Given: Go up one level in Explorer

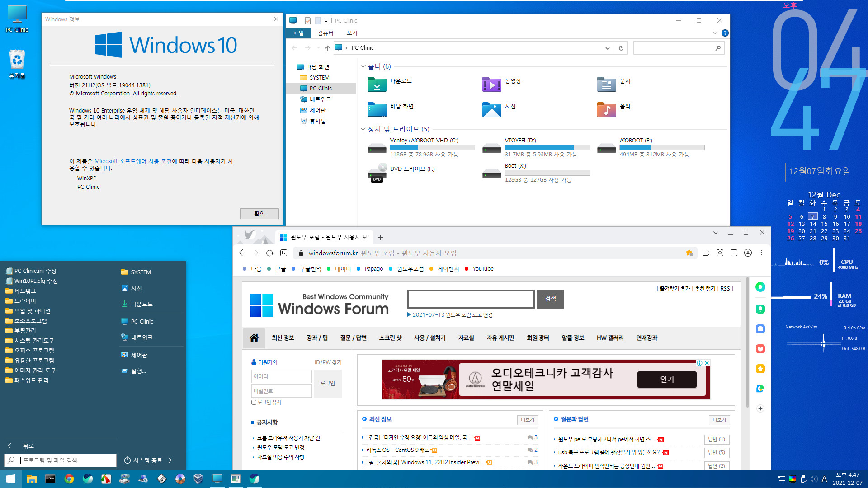Looking at the screenshot, I should (x=327, y=48).
